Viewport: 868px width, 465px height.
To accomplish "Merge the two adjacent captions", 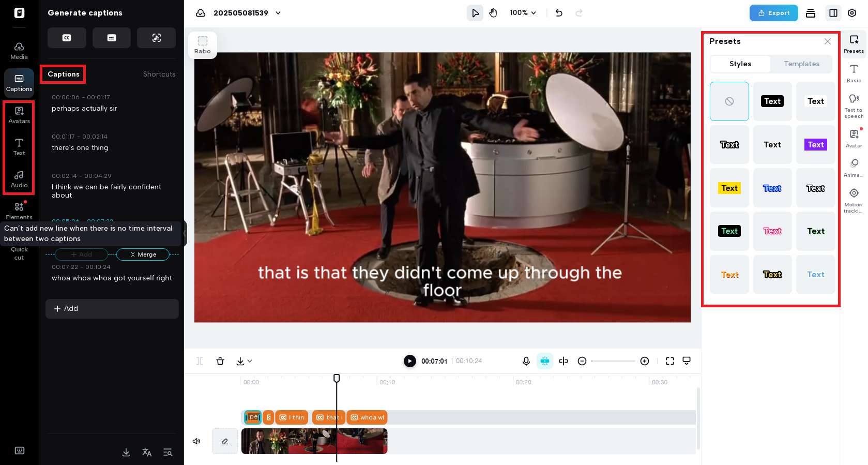I will click(x=143, y=254).
